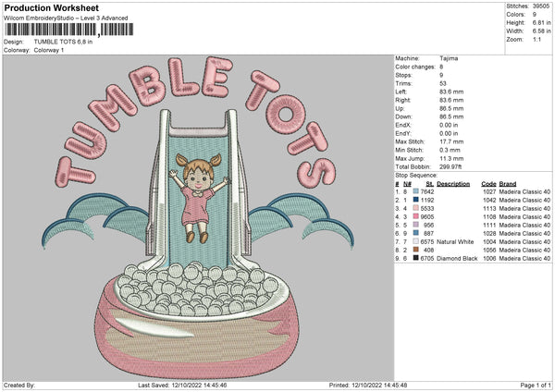Click the stitches count 39505

tap(541, 6)
